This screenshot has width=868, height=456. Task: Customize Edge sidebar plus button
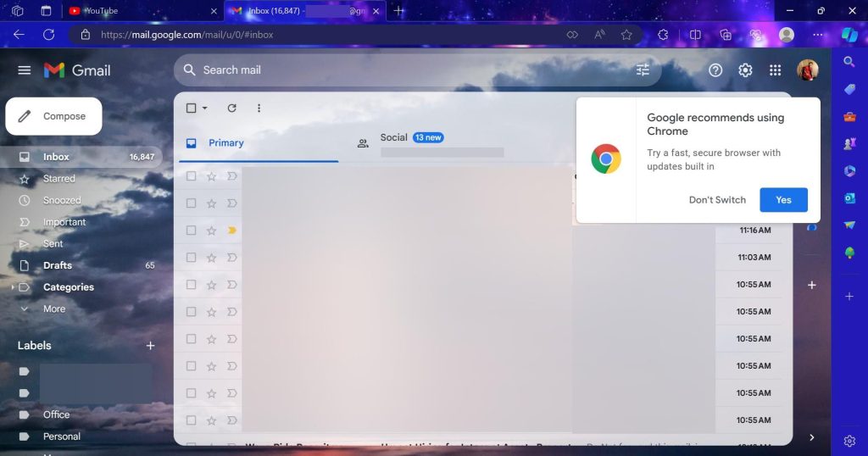click(x=849, y=296)
